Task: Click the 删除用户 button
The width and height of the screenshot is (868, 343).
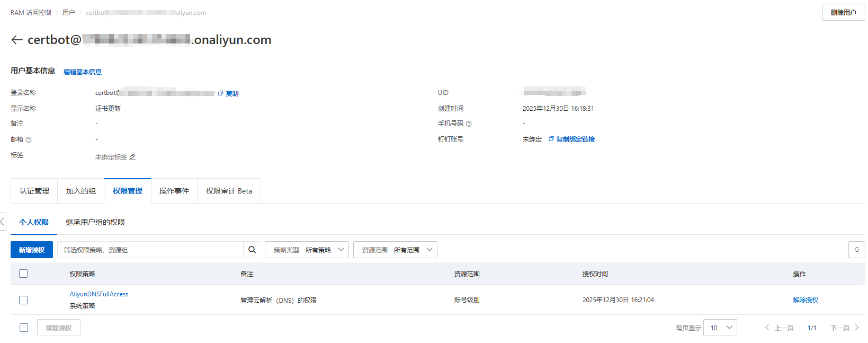Action: [843, 12]
